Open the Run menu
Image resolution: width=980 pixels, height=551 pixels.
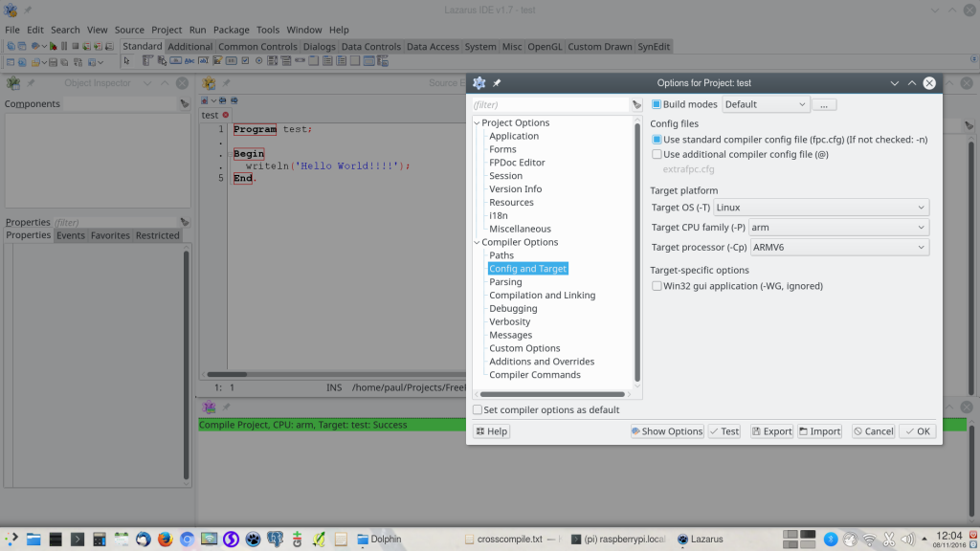pos(197,30)
